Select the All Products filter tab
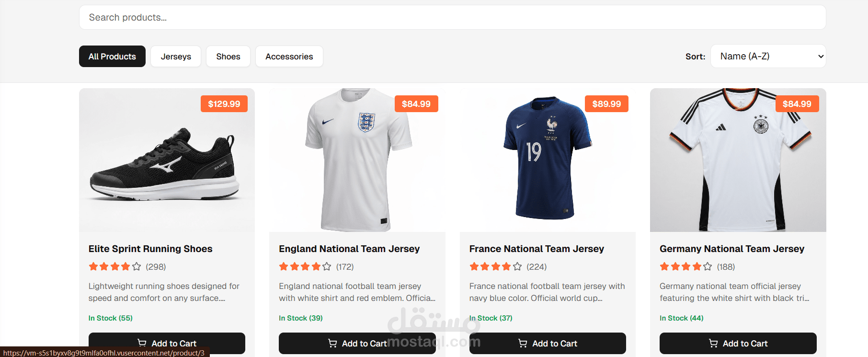This screenshot has height=357, width=868. pos(112,57)
